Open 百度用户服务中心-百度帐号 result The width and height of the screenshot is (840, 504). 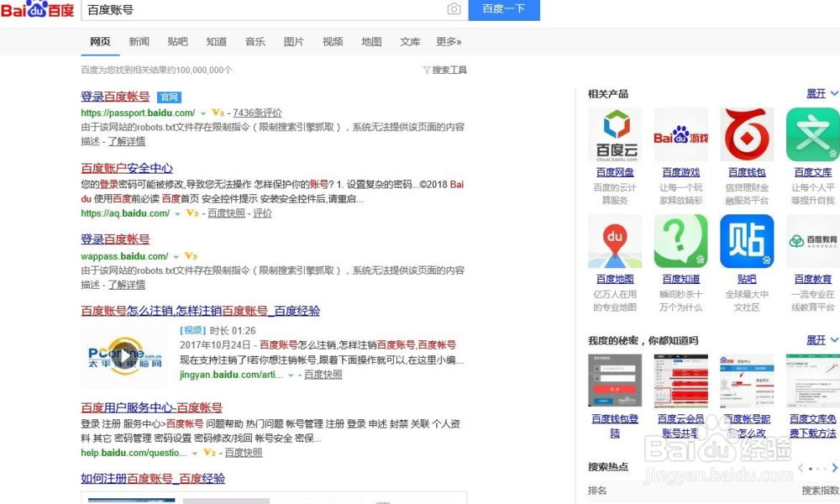151,407
